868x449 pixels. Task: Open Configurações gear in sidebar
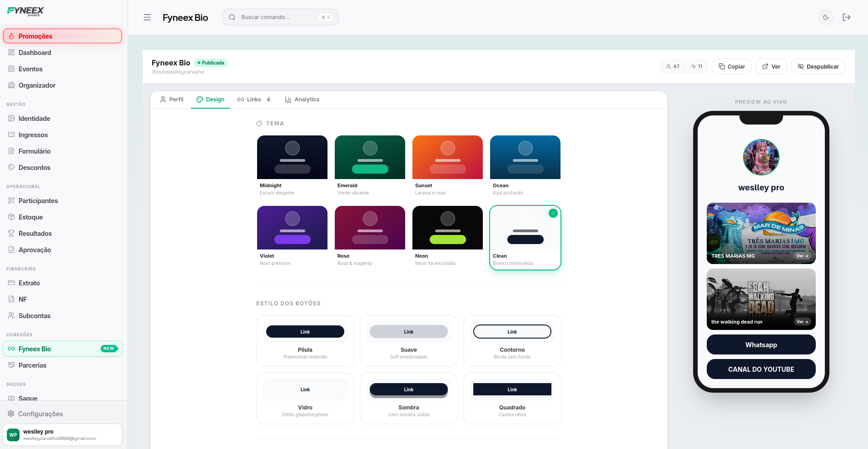(40, 414)
